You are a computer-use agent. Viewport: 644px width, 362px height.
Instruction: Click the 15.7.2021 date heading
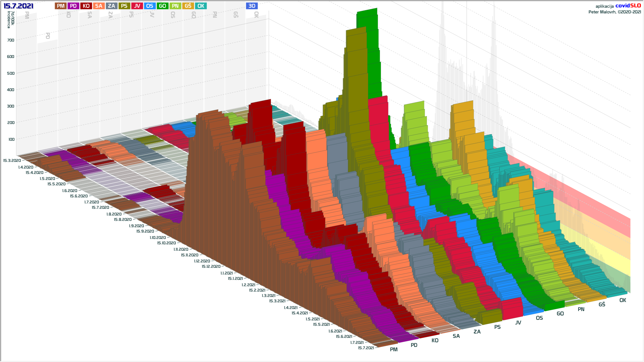click(x=18, y=6)
